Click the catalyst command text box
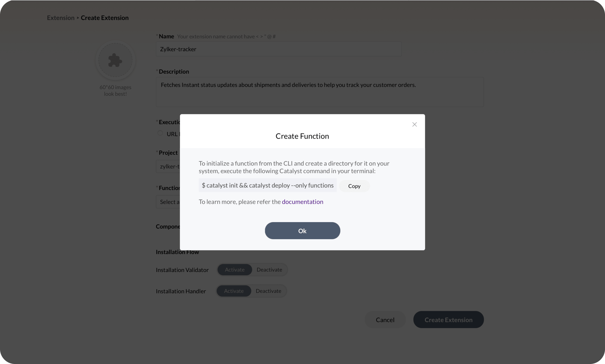The height and width of the screenshot is (364, 605). (267, 185)
